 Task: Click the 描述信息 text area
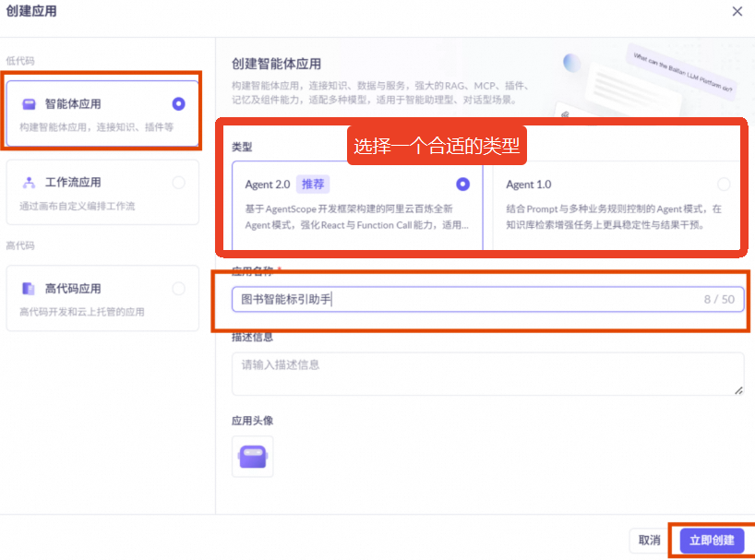[487, 374]
